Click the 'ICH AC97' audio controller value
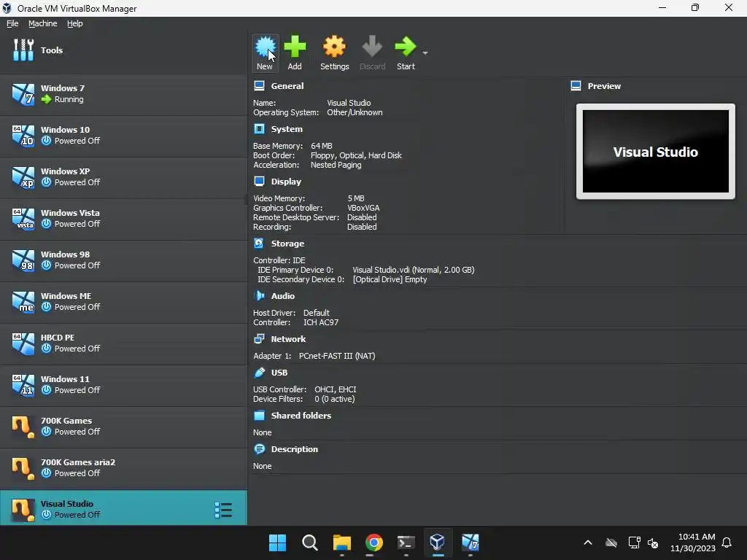Image resolution: width=747 pixels, height=560 pixels. 321,322
